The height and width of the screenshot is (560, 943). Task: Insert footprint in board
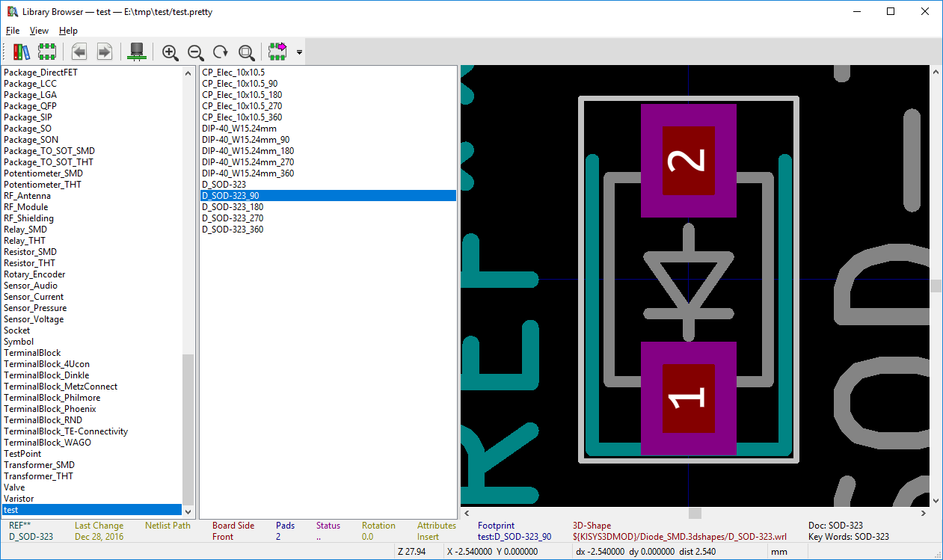[x=278, y=52]
